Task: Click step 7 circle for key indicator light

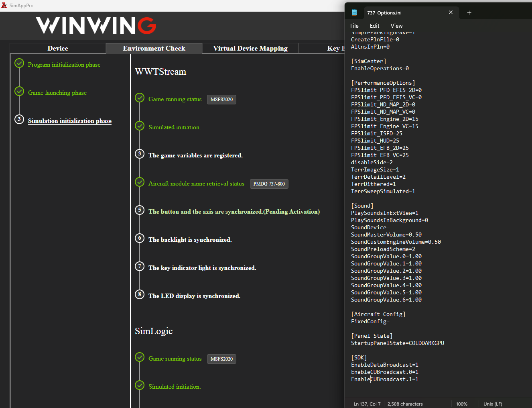Action: [x=140, y=266]
